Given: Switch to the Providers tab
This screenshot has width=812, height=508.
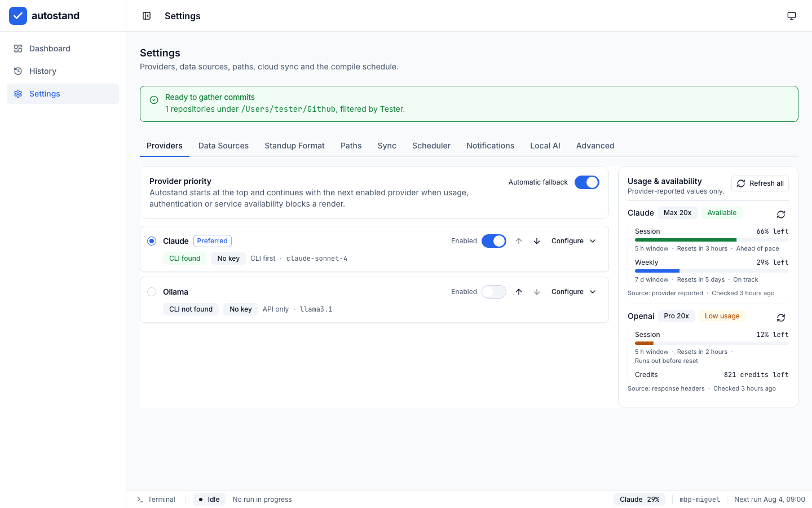Looking at the screenshot, I should (165, 146).
